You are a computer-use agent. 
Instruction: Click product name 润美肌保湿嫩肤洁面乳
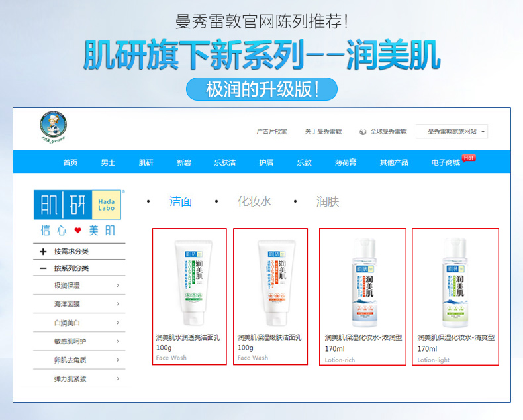coord(269,338)
